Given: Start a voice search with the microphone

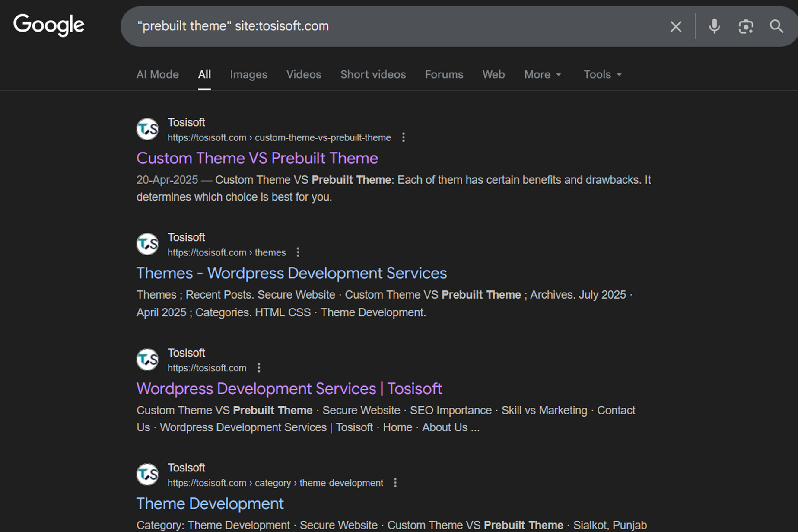Looking at the screenshot, I should point(714,26).
